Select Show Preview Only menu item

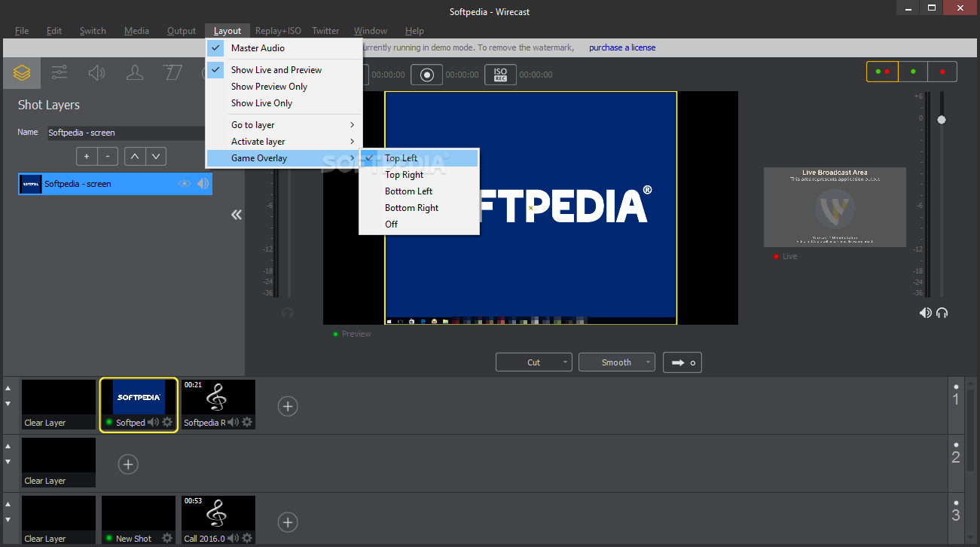[x=284, y=86]
